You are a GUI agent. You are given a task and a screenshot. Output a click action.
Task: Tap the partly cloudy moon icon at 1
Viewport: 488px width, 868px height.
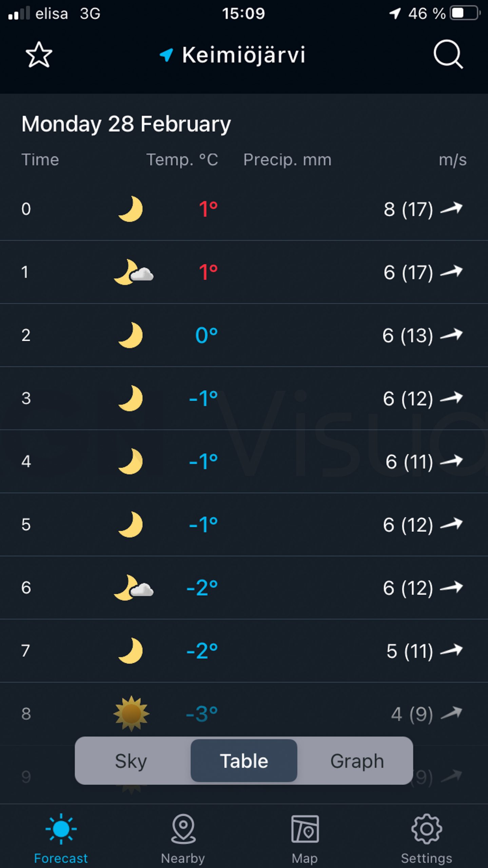(133, 272)
